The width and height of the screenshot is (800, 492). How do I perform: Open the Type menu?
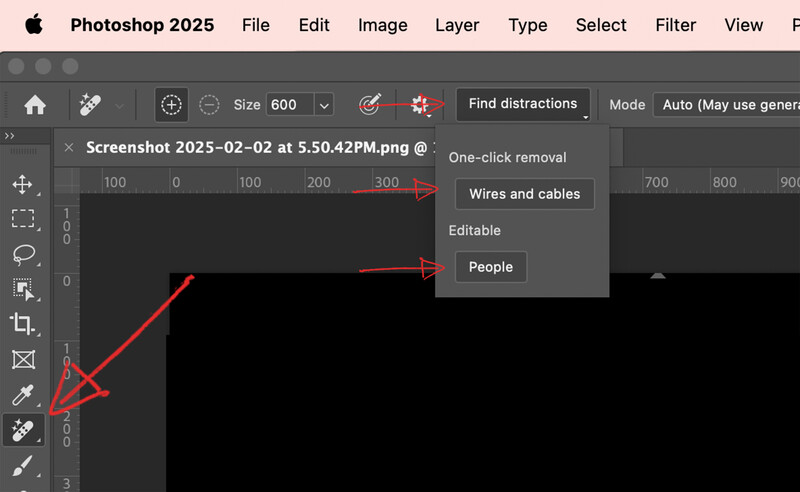tap(528, 25)
